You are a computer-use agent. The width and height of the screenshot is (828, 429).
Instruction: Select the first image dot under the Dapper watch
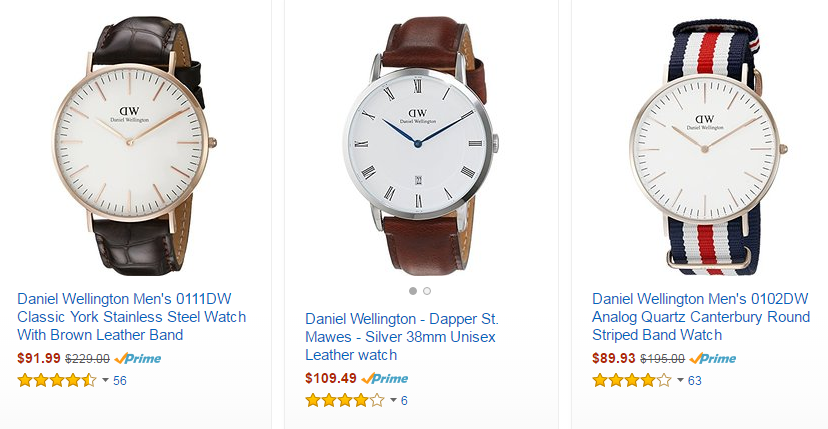pyautogui.click(x=413, y=291)
